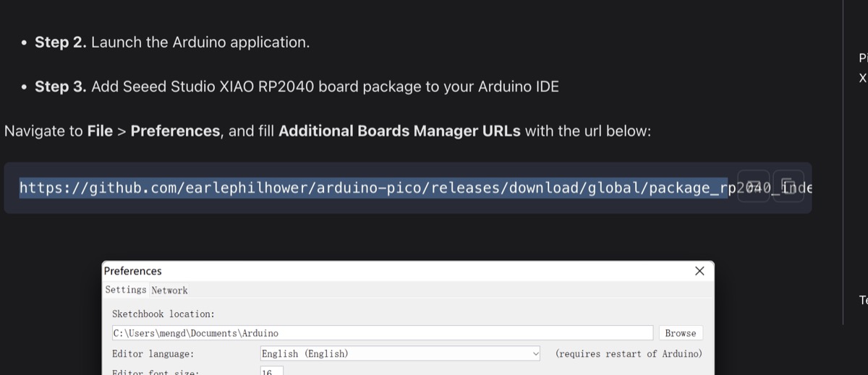Screen dimensions: 868x375
Task: Click the "Sketchbook location:" label
Action: coord(163,314)
